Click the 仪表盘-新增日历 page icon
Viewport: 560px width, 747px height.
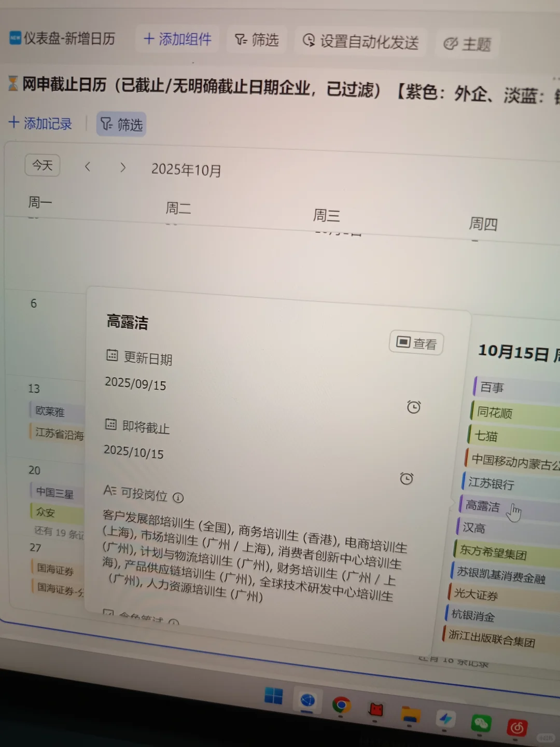tap(16, 38)
